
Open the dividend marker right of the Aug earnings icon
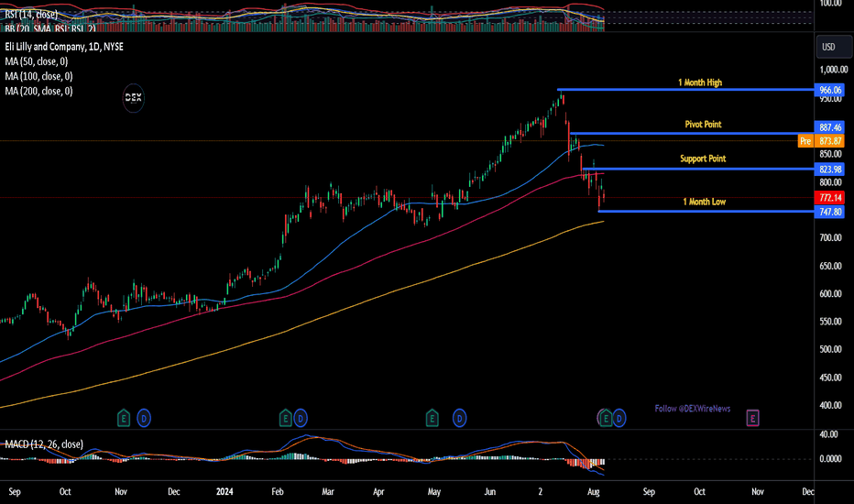619,419
